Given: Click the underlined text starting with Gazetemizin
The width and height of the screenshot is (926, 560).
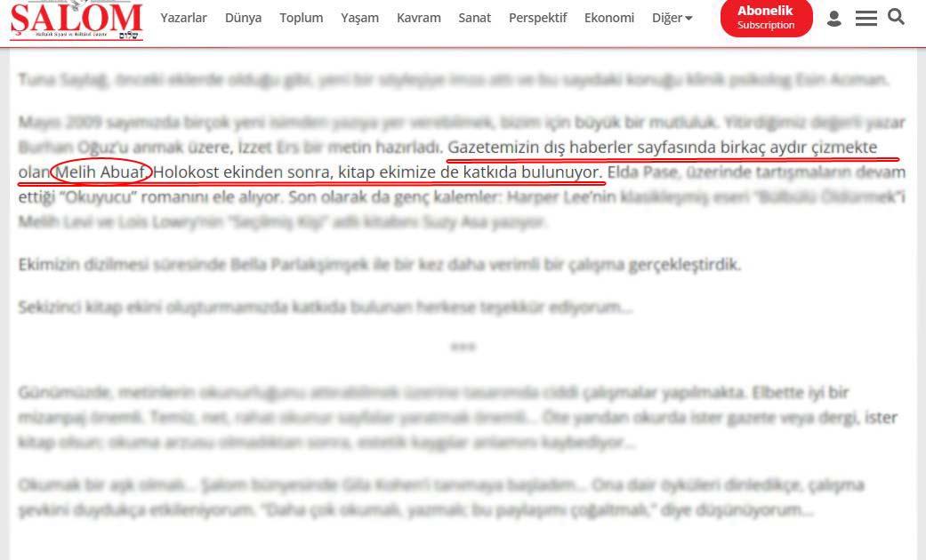Looking at the screenshot, I should pos(663,148).
